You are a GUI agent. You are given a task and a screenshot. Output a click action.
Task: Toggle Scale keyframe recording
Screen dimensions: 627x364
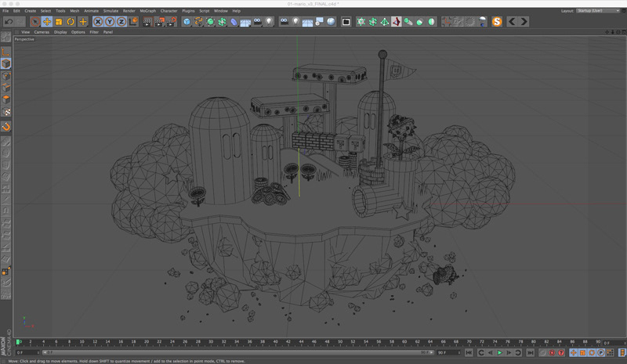582,352
